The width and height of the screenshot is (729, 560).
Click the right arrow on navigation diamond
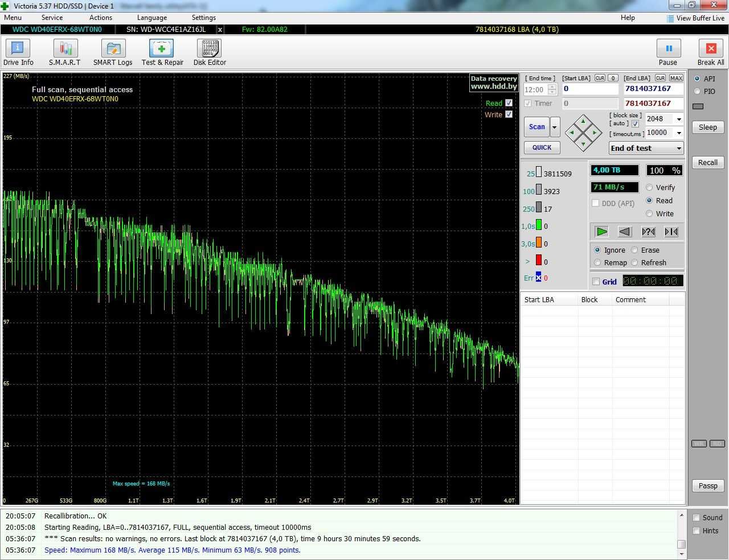[x=594, y=133]
